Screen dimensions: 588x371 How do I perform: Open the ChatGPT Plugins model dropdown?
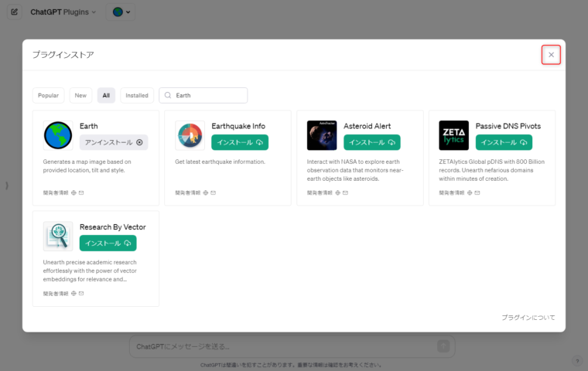pos(63,12)
